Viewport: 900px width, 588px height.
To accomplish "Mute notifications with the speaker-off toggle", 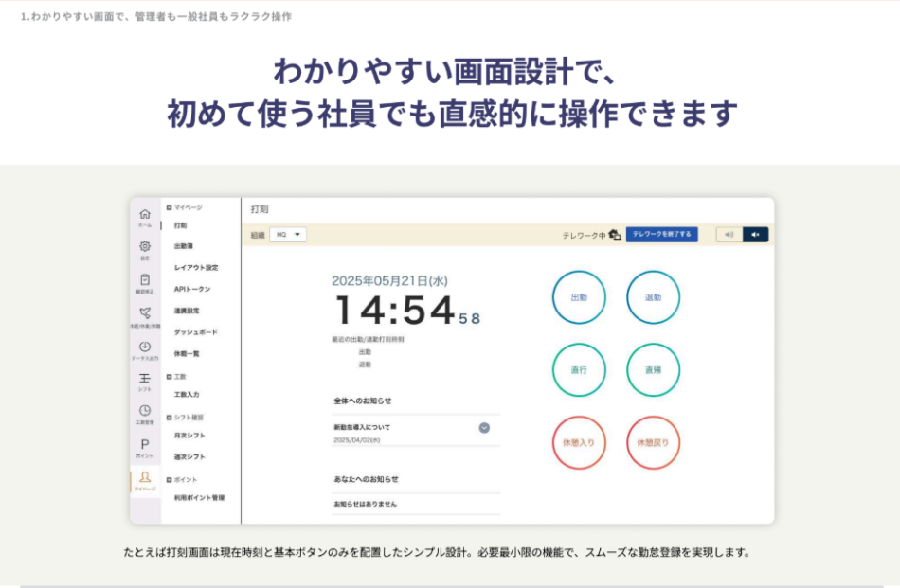I will 755,234.
